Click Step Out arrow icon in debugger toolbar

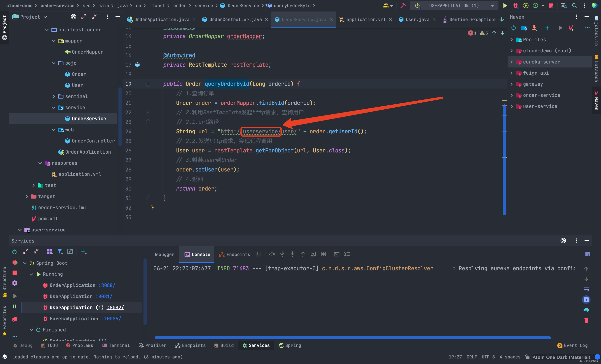(303, 254)
